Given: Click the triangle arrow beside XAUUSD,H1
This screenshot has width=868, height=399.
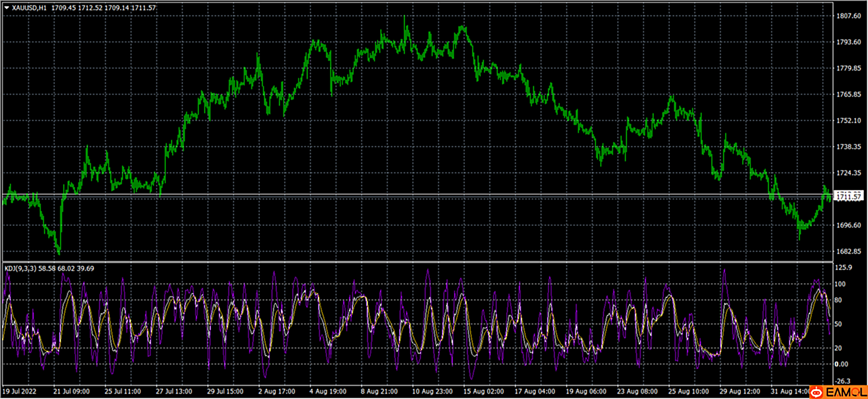Looking at the screenshot, I should pos(7,8).
